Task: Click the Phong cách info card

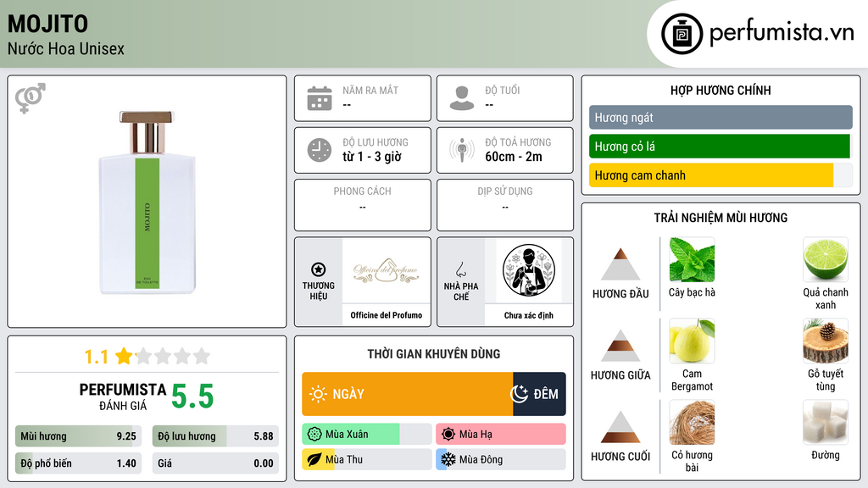Action: [x=363, y=205]
